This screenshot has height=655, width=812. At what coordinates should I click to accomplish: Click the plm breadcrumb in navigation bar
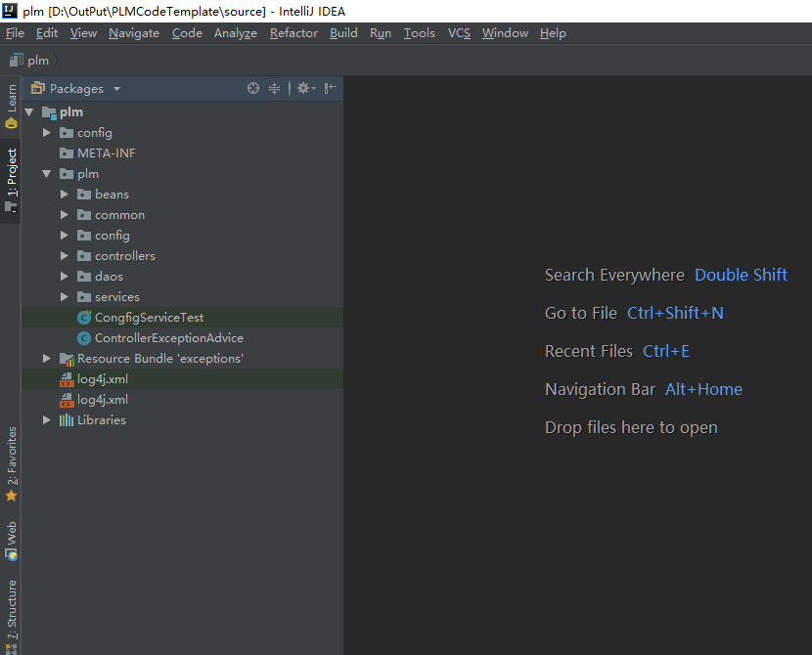coord(37,60)
